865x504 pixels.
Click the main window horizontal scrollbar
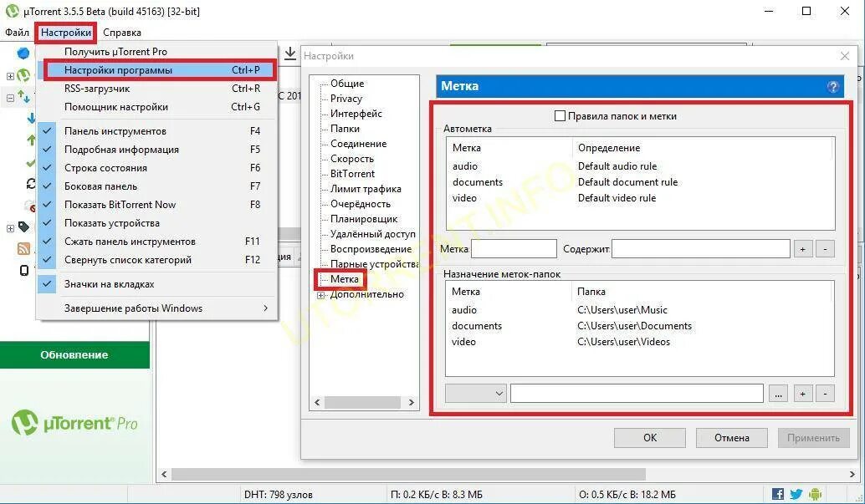point(408,474)
